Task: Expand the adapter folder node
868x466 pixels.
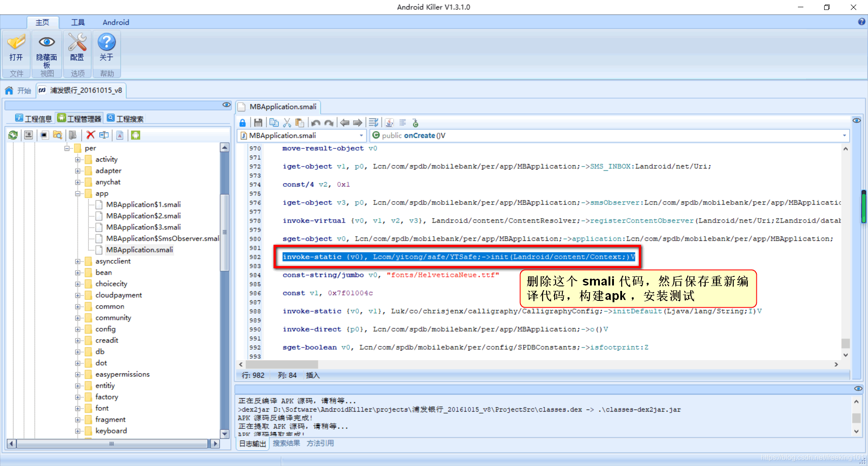Action: [78, 171]
